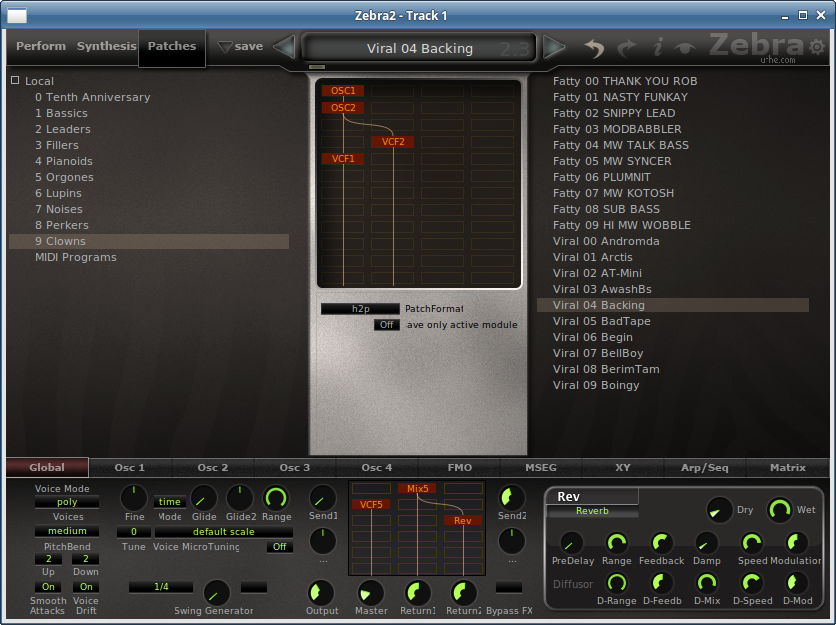
Task: Open settings via the gear icon
Action: coord(816,47)
